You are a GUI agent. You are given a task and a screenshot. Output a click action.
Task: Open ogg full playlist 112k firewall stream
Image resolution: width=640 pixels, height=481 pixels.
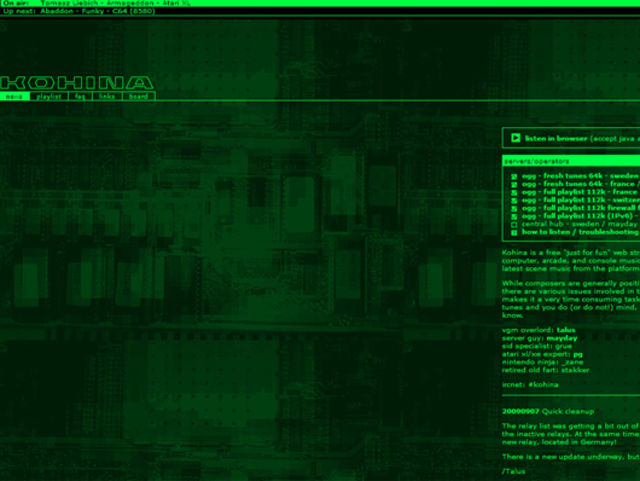coord(580,208)
